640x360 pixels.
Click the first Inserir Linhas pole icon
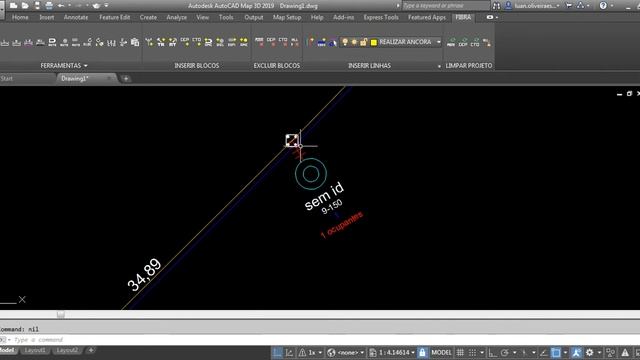(x=311, y=42)
